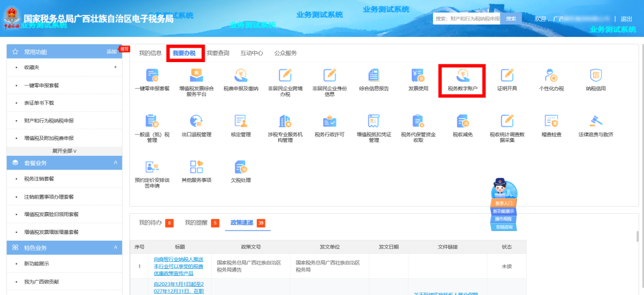
Task: Click 新手入门 on assistant widget
Action: pos(503,203)
